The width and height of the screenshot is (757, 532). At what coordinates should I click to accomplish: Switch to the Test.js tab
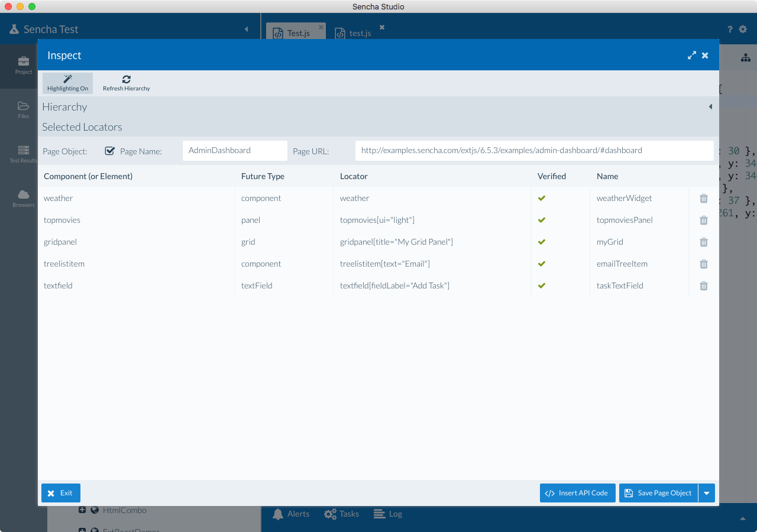(x=295, y=33)
